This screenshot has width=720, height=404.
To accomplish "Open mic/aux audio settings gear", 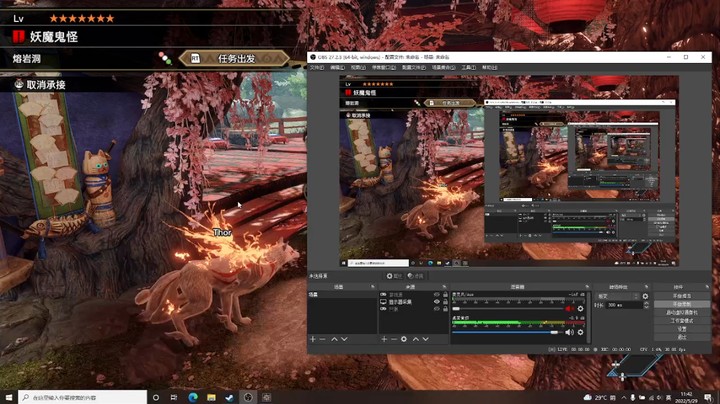I will (580, 309).
